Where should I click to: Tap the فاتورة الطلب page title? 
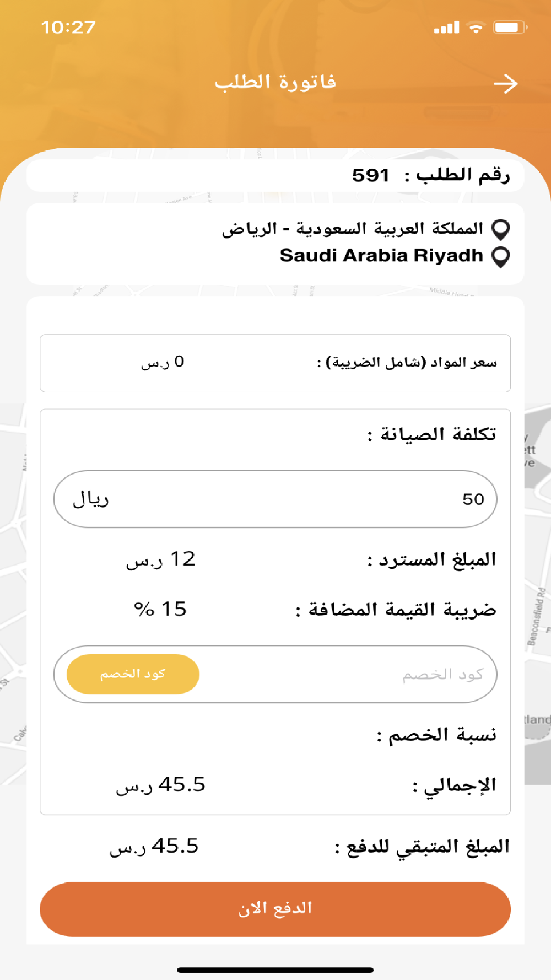275,82
